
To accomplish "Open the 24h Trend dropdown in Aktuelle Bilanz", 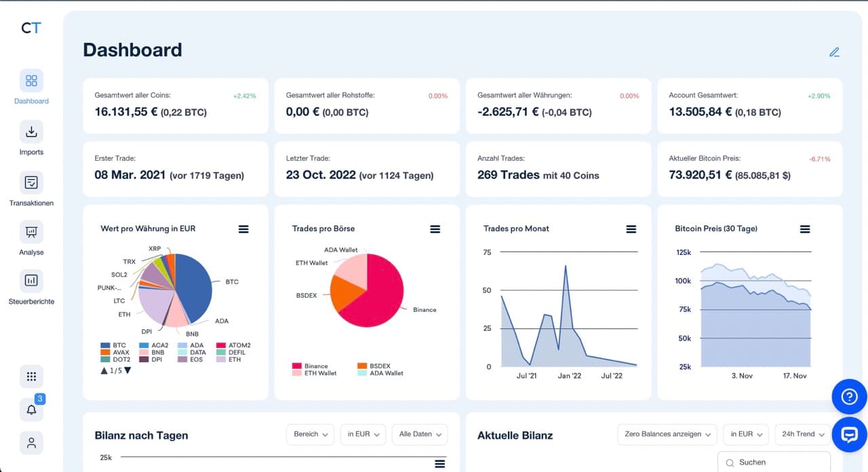I will pyautogui.click(x=802, y=434).
